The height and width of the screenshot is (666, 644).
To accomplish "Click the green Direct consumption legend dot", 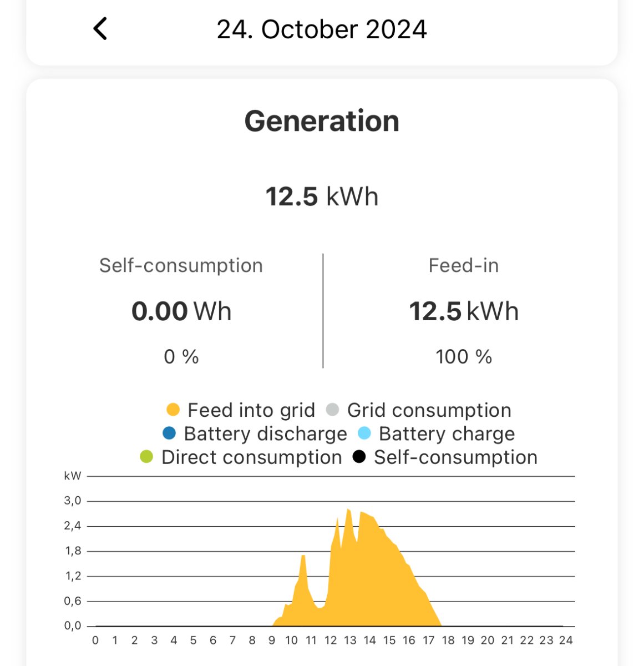I will 146,457.
